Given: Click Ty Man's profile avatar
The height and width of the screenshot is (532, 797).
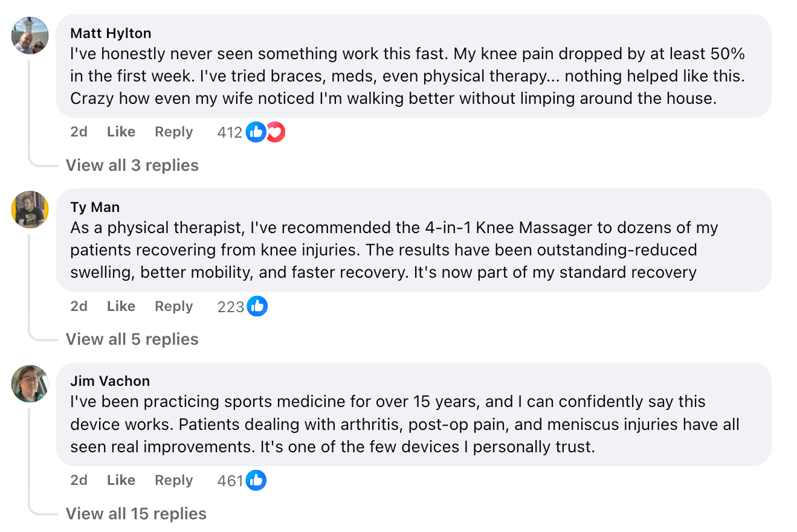Looking at the screenshot, I should pos(30,210).
